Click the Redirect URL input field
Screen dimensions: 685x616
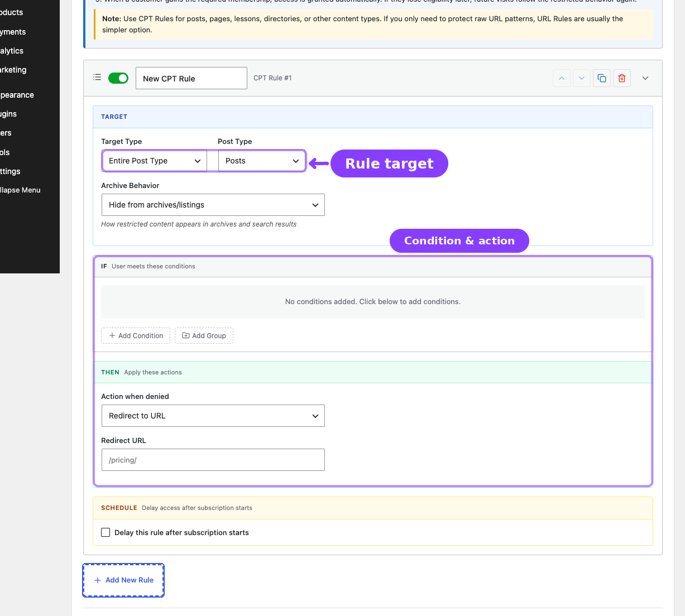tap(213, 460)
